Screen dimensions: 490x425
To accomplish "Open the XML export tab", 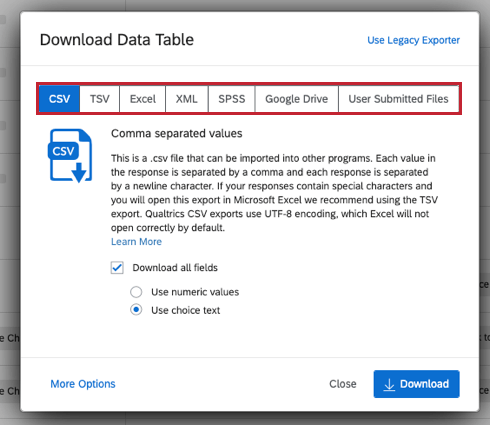I will (187, 99).
